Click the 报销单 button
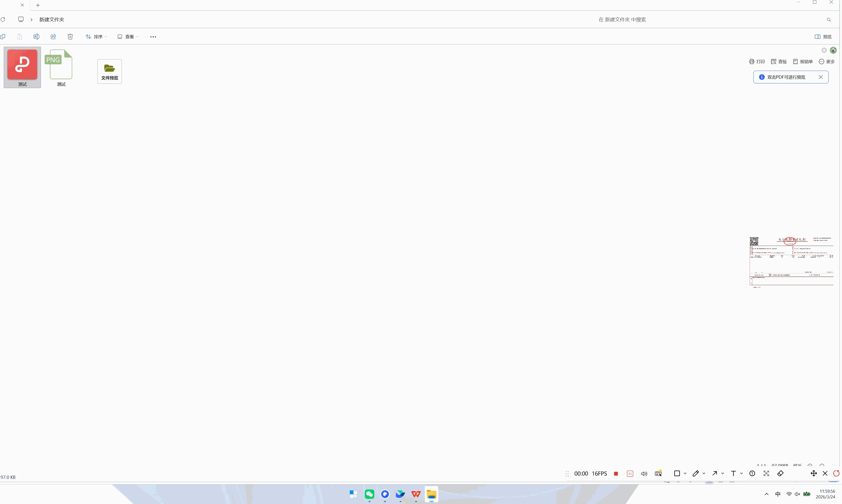842x504 pixels. click(x=803, y=62)
